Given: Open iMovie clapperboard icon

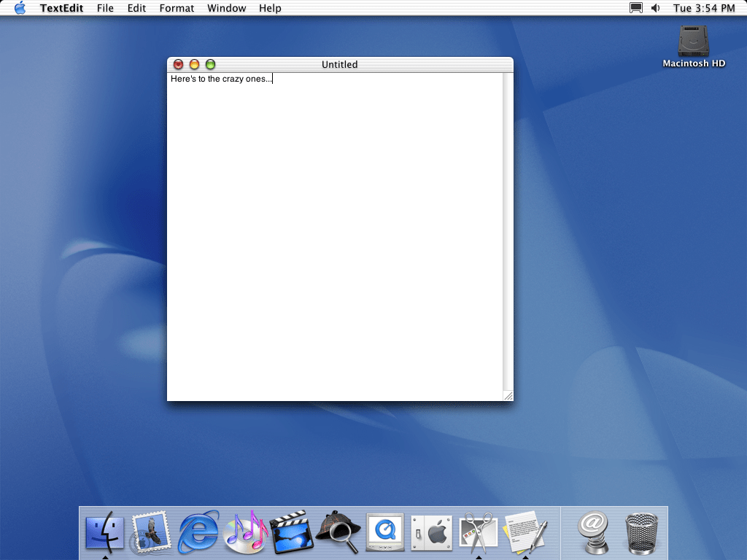Looking at the screenshot, I should point(292,532).
